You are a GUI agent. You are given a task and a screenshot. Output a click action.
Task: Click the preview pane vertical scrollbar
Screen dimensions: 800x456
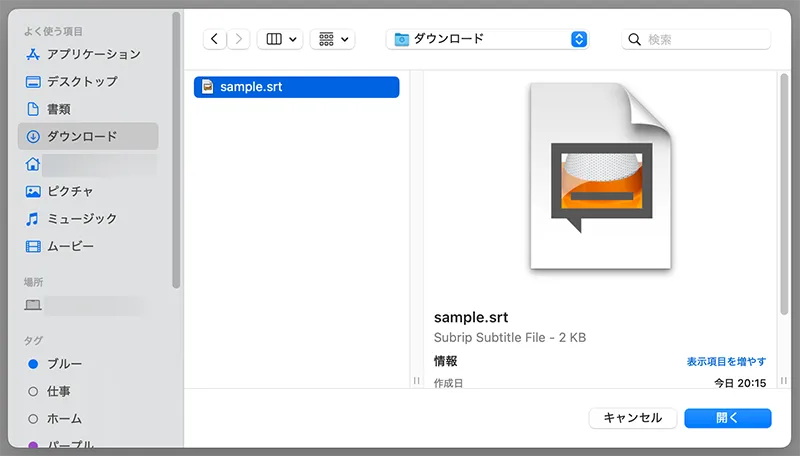pos(784,194)
